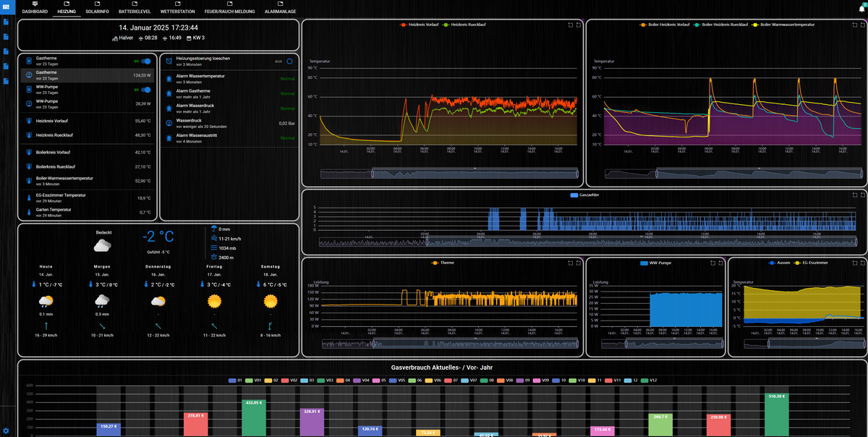The height and width of the screenshot is (437, 868).
Task: Toggle the Therme legend entry
Action: [443, 263]
